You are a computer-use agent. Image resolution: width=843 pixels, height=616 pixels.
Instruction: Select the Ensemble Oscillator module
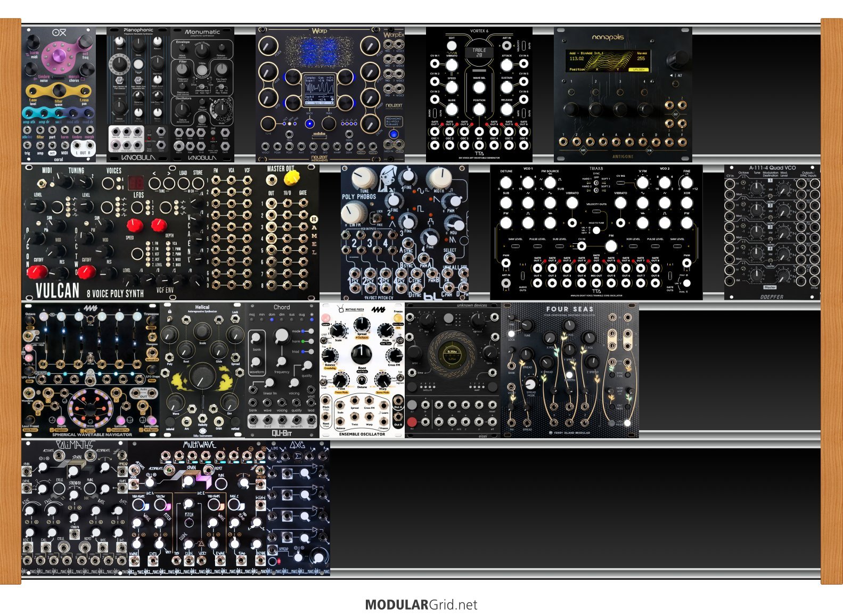[362, 371]
